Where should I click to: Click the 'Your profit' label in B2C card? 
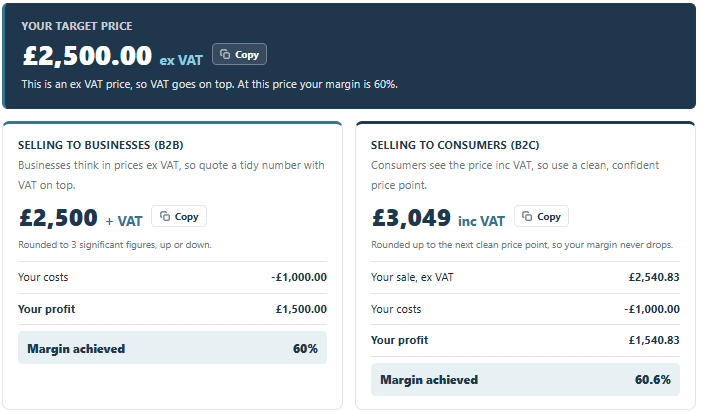(399, 340)
